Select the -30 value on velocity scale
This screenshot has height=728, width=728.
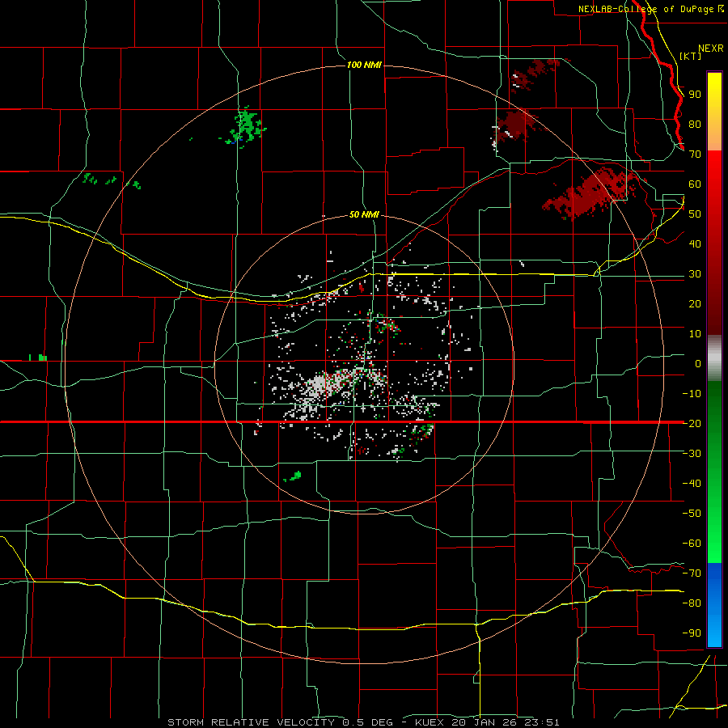click(692, 454)
